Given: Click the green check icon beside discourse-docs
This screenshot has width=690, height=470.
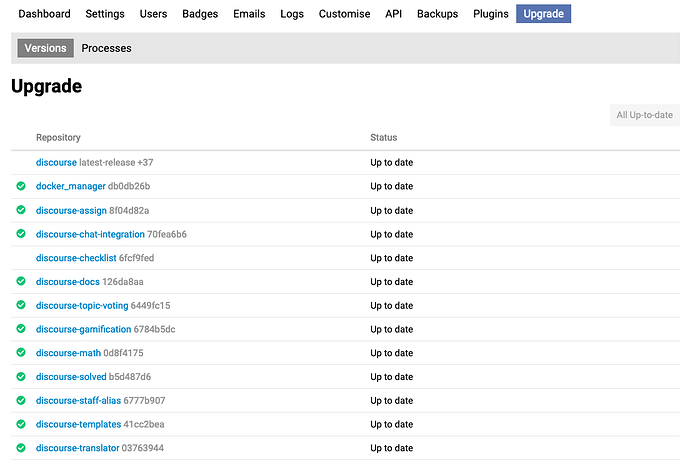Looking at the screenshot, I should [x=21, y=281].
